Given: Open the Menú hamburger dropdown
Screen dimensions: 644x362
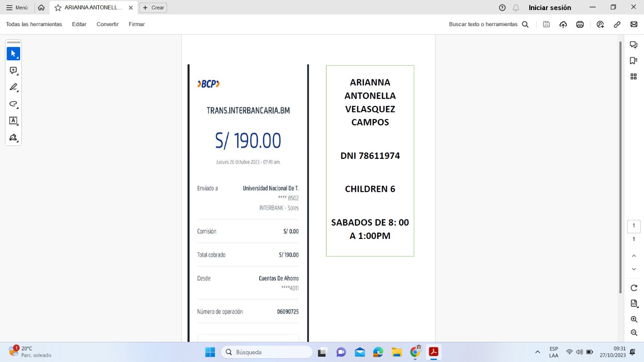Looking at the screenshot, I should point(17,8).
